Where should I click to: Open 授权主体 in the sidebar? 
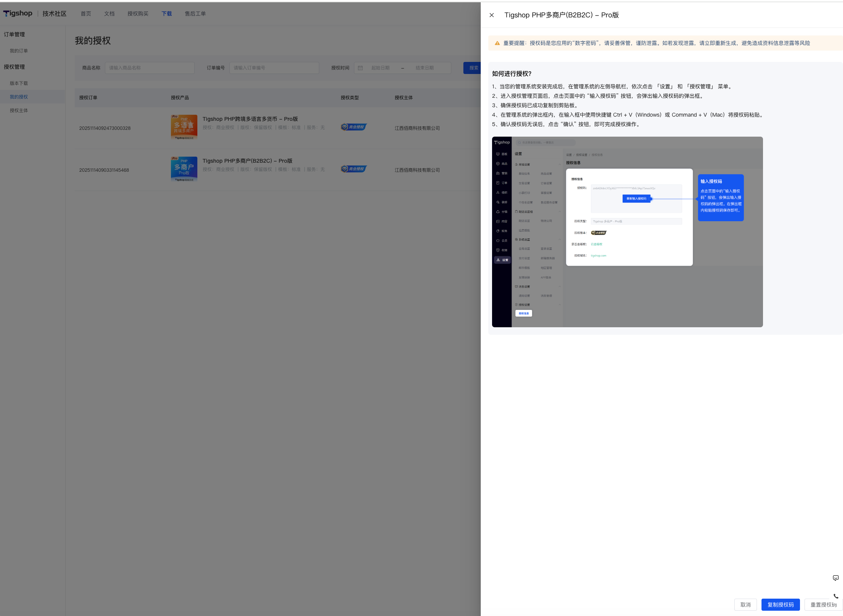[19, 111]
